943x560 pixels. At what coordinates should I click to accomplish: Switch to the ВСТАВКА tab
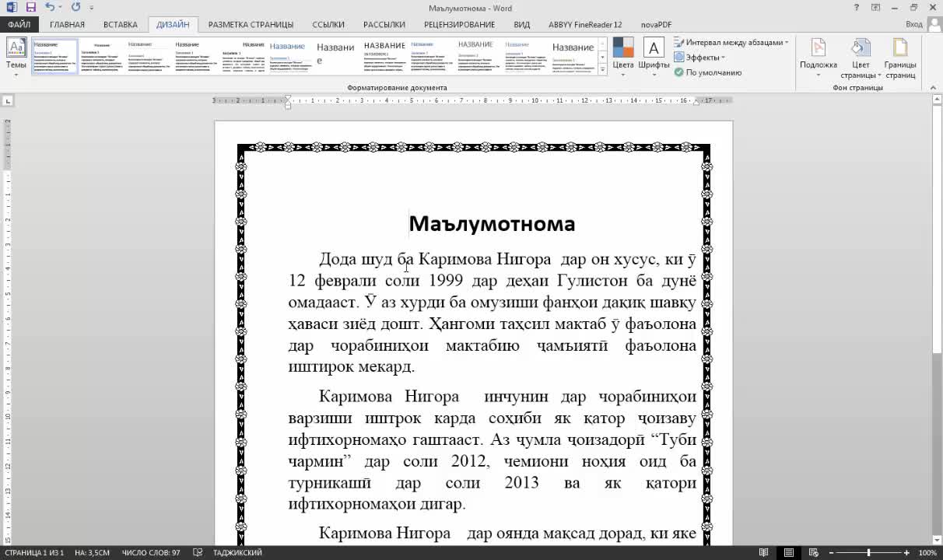click(x=121, y=25)
